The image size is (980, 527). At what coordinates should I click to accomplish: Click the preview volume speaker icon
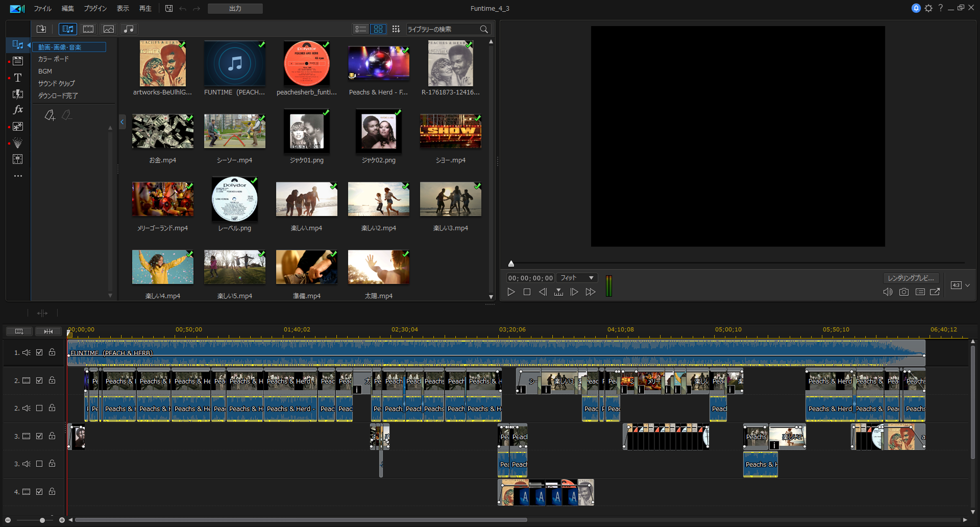(888, 292)
